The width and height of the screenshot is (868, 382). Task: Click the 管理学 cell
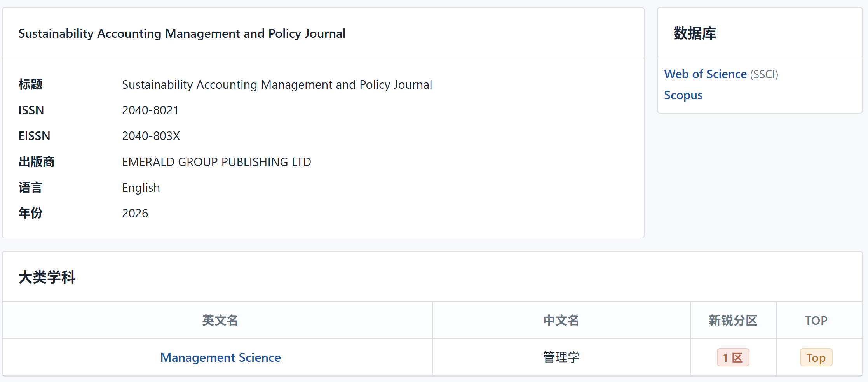point(561,357)
